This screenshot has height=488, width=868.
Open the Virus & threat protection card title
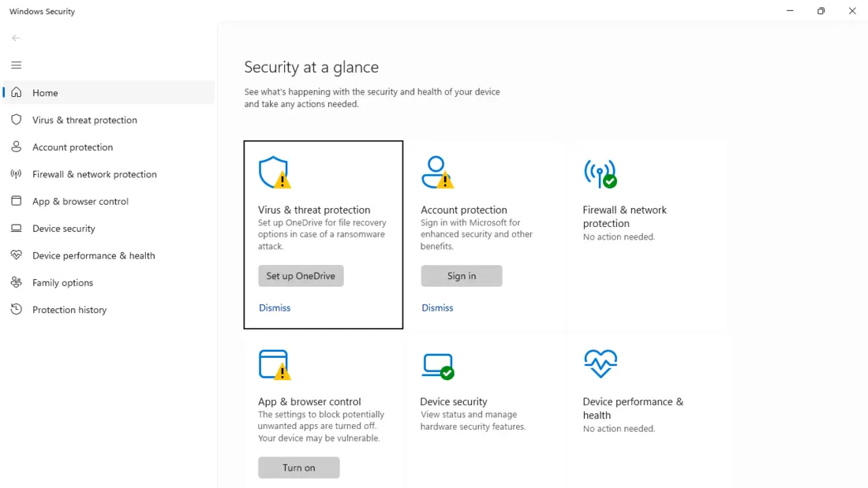[314, 210]
